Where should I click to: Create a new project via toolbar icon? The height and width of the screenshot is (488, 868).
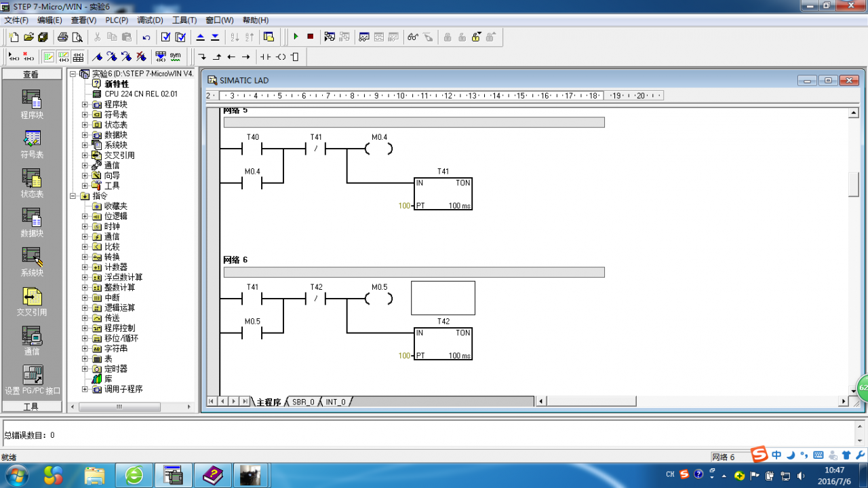[14, 37]
